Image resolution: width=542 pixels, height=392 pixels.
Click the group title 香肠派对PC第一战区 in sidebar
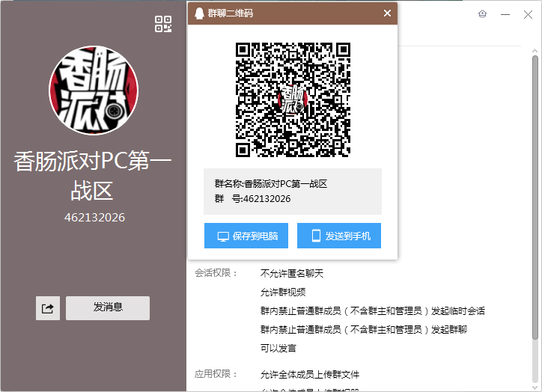point(93,176)
